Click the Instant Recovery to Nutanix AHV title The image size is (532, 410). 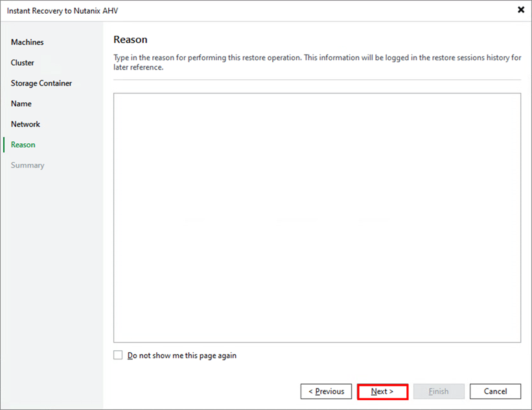[62, 11]
